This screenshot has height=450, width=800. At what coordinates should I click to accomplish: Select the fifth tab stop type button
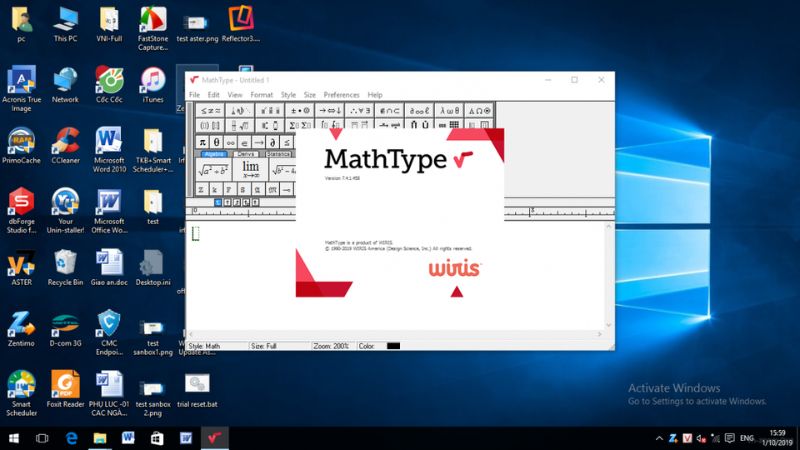click(255, 203)
